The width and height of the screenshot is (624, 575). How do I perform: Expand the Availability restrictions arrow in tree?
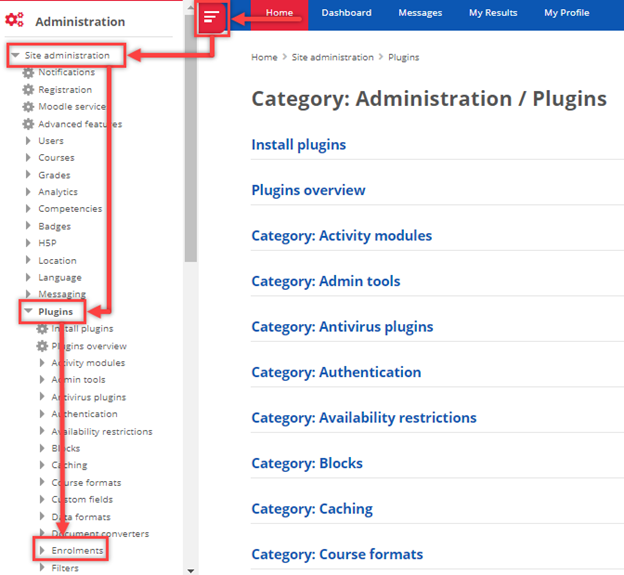coord(42,431)
